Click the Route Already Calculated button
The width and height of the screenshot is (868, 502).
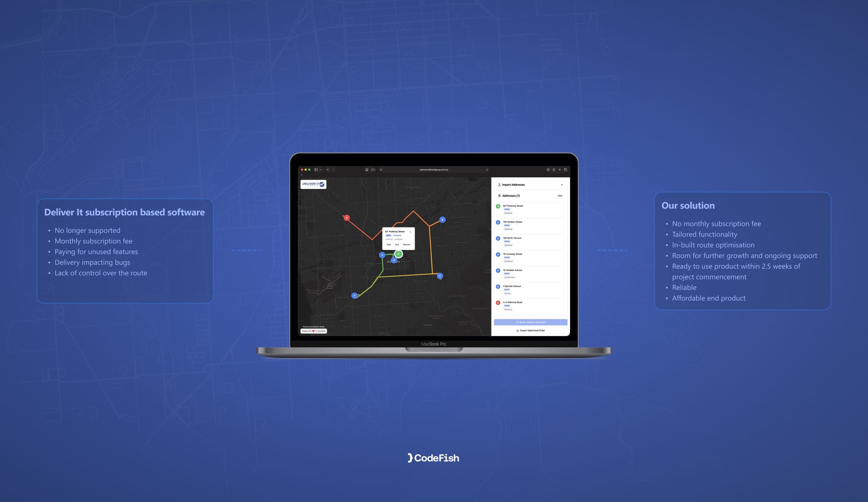(x=530, y=322)
